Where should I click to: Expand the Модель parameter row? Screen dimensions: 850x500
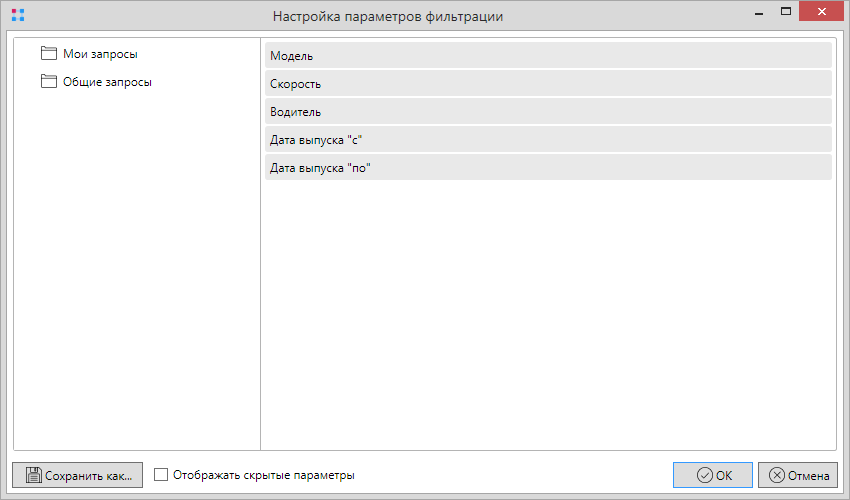pos(548,56)
